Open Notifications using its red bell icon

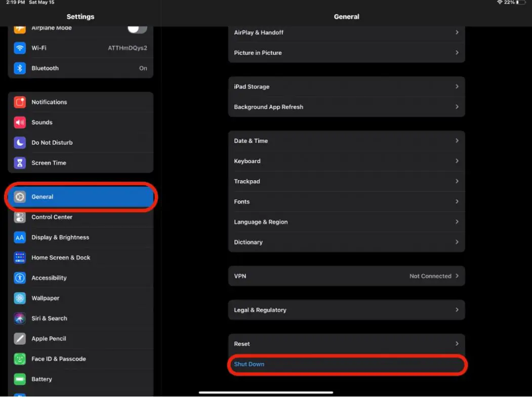pos(19,102)
